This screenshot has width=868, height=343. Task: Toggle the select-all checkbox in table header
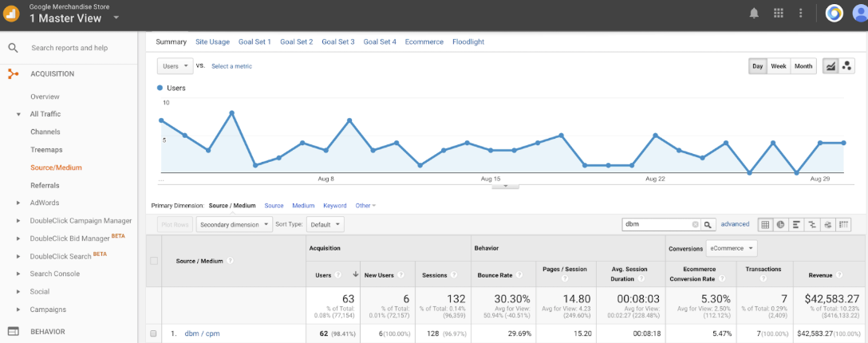coord(154,260)
